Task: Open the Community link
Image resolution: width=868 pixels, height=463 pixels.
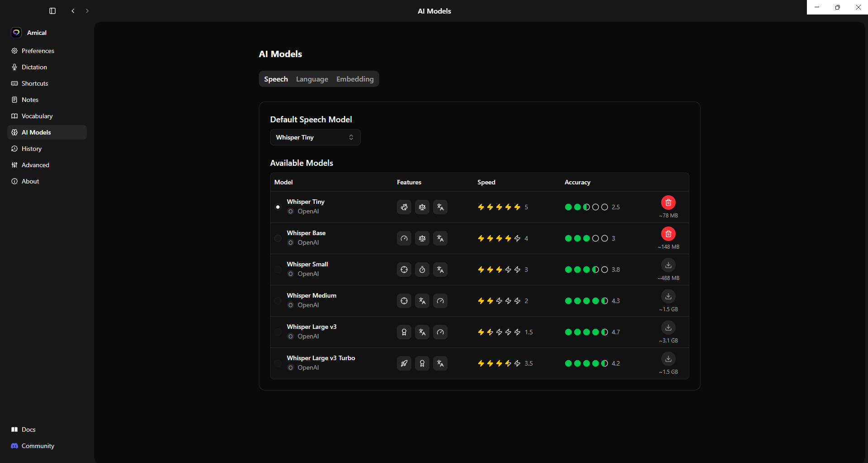Action: (x=38, y=446)
